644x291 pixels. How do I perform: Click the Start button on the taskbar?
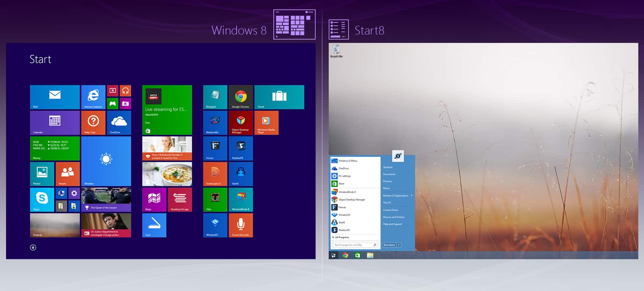[334, 255]
